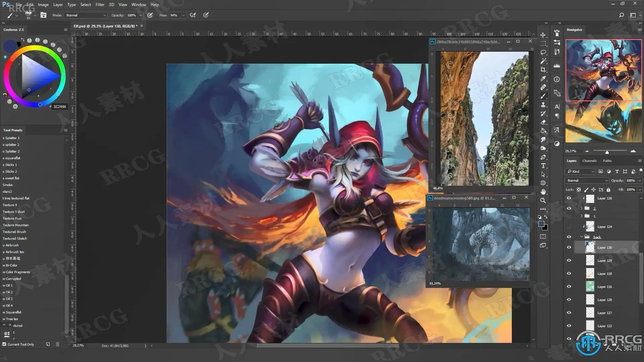Select the Hand tool
The height and width of the screenshot is (362, 644).
[543, 192]
